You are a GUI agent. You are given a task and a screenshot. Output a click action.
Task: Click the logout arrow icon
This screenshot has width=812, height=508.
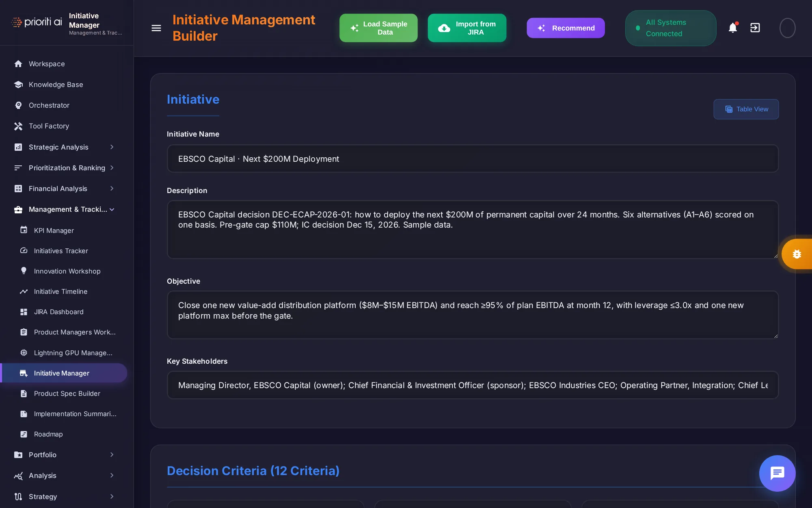[x=755, y=28]
